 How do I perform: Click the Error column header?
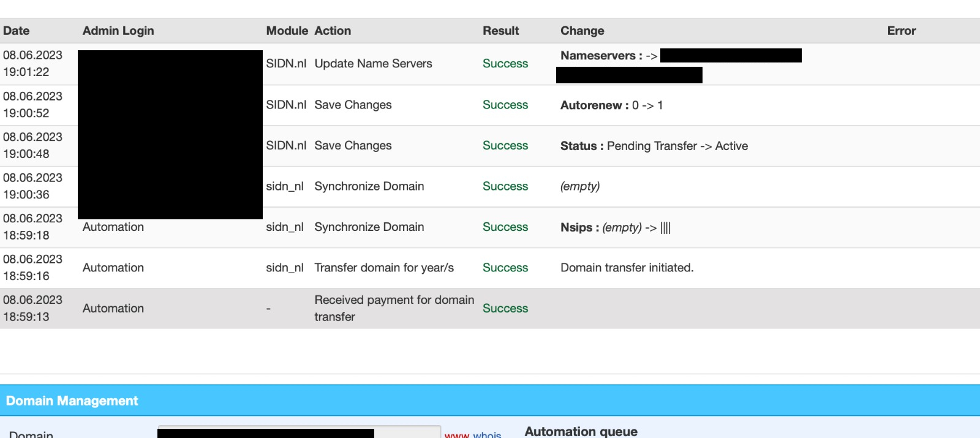click(902, 31)
